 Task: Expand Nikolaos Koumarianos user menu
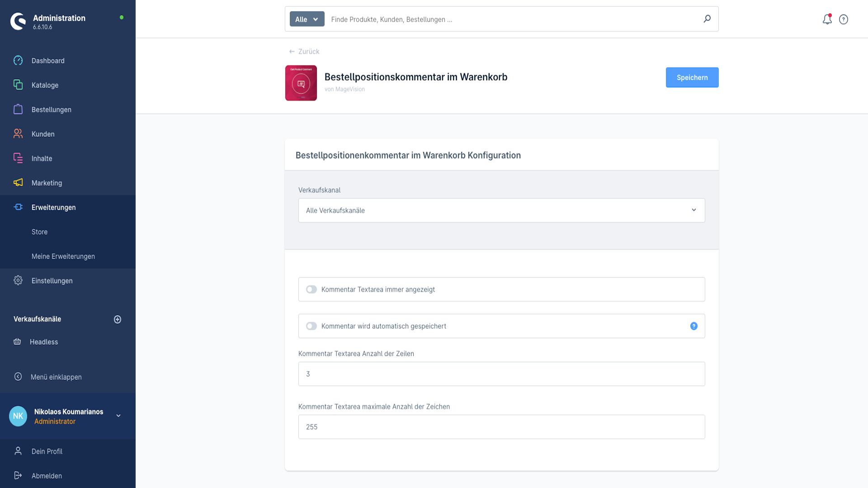(x=118, y=416)
